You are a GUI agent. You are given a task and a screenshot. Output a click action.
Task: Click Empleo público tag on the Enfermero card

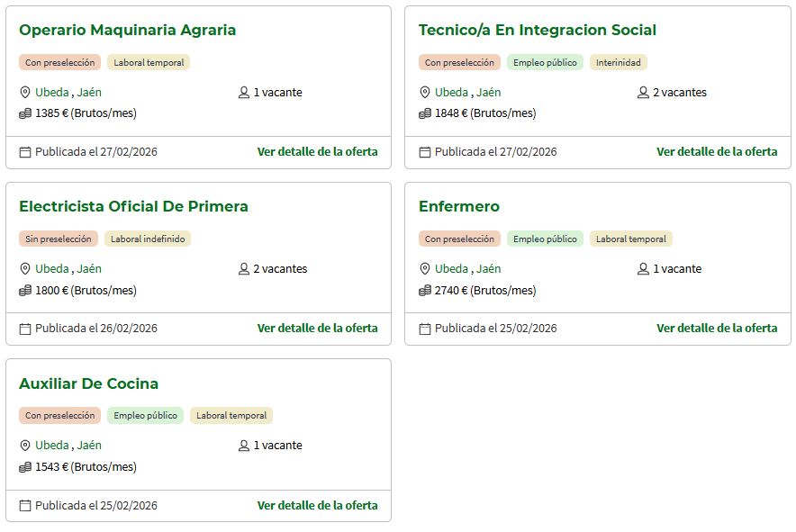click(545, 239)
